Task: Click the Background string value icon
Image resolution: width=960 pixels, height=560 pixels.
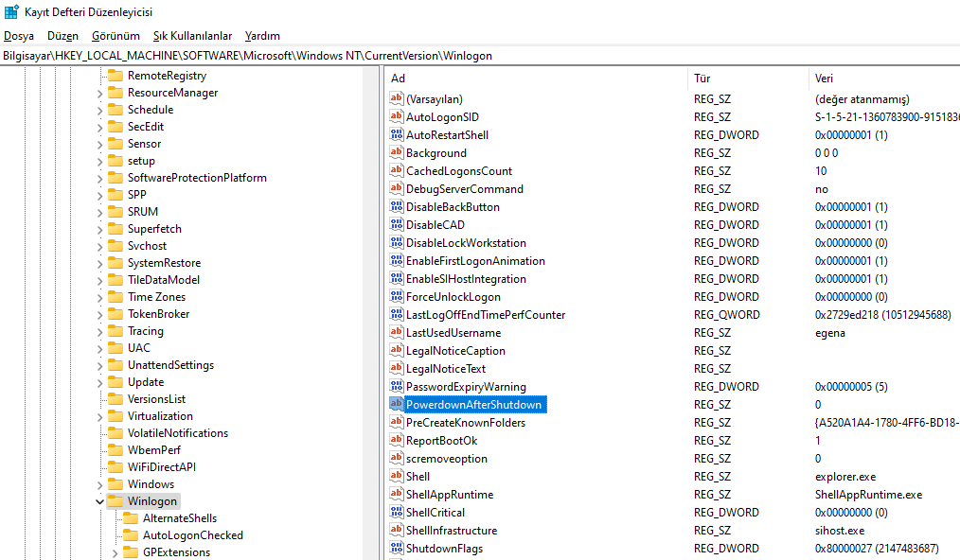Action: click(396, 152)
